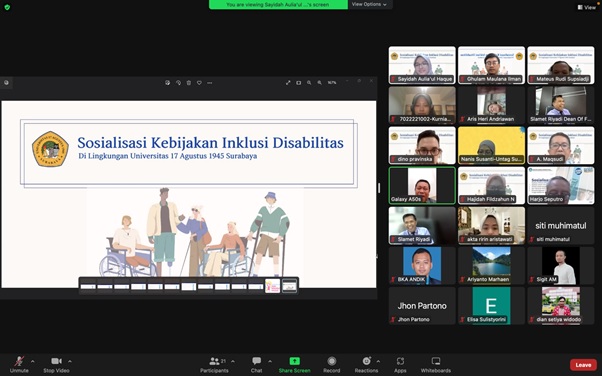The image size is (602, 376).
Task: Click the 'akta ririn aristawati' name label
Action: tap(490, 239)
